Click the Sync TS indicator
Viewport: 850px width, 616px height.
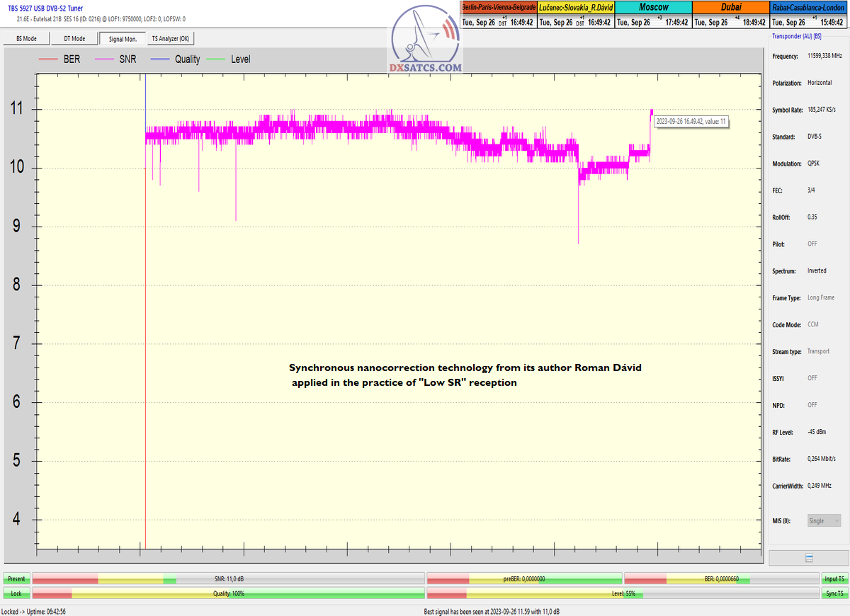tap(834, 593)
